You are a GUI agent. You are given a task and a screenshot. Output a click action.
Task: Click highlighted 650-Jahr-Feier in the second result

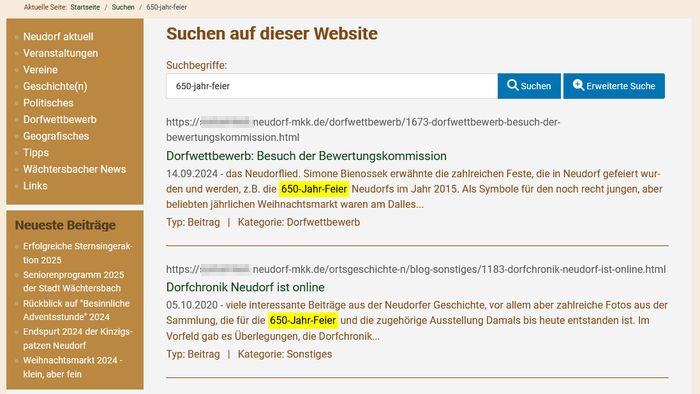(303, 320)
